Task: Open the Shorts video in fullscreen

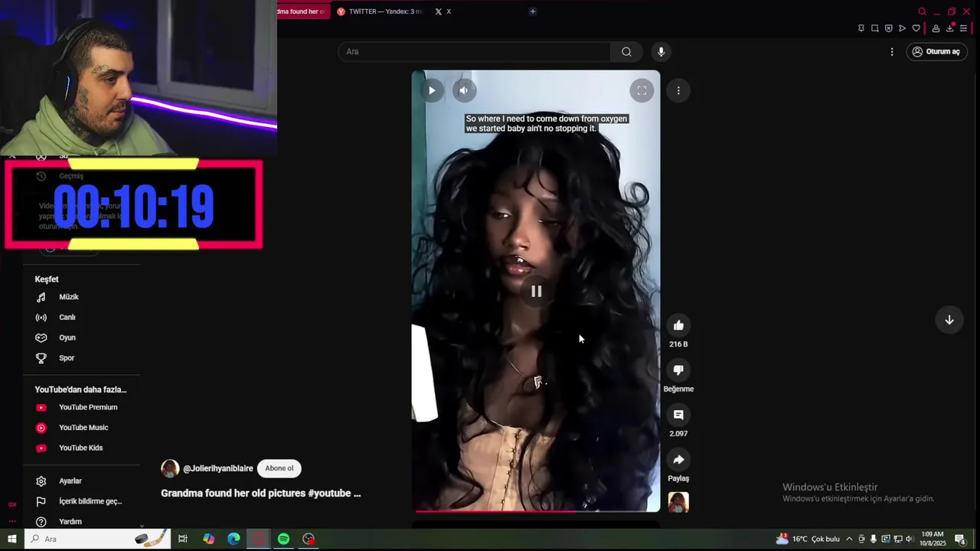Action: tap(642, 90)
